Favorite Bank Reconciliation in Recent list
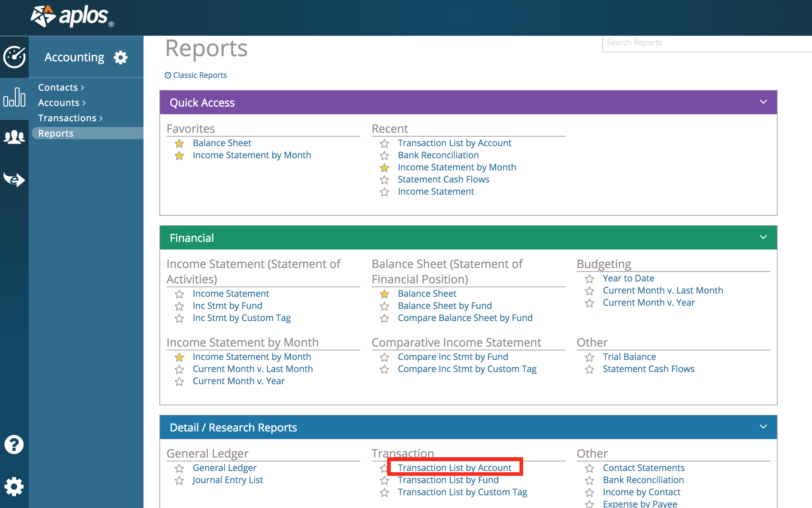The image size is (812, 508). pyautogui.click(x=384, y=155)
